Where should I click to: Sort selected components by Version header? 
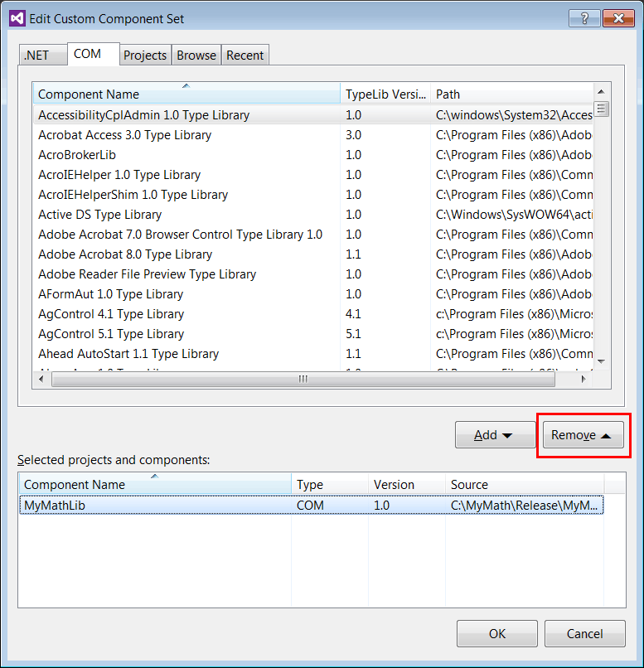pos(407,484)
